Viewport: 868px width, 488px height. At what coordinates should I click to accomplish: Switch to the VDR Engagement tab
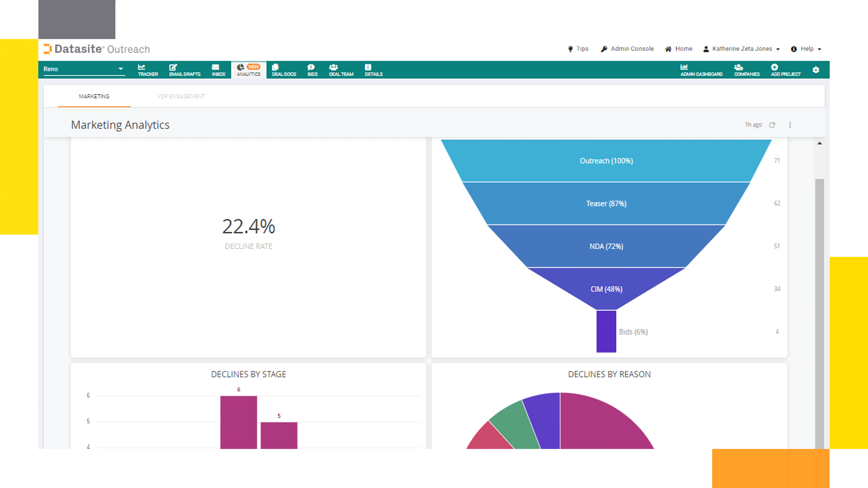pos(181,96)
